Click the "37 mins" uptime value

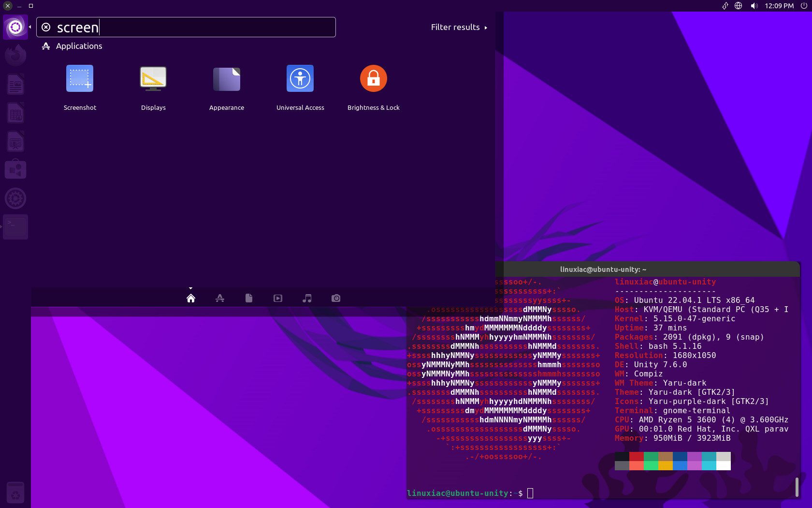(x=670, y=328)
